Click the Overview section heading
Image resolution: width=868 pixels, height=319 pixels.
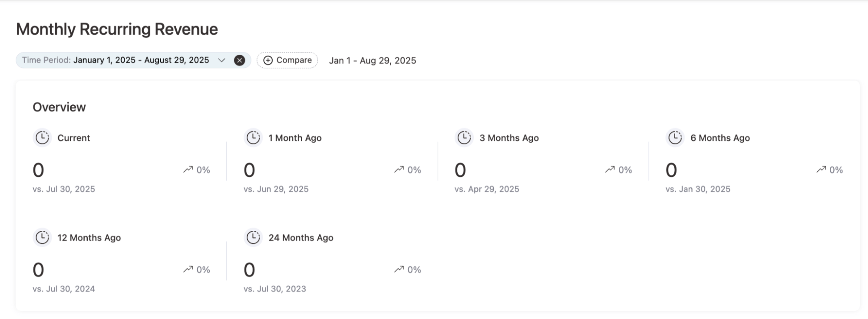59,106
